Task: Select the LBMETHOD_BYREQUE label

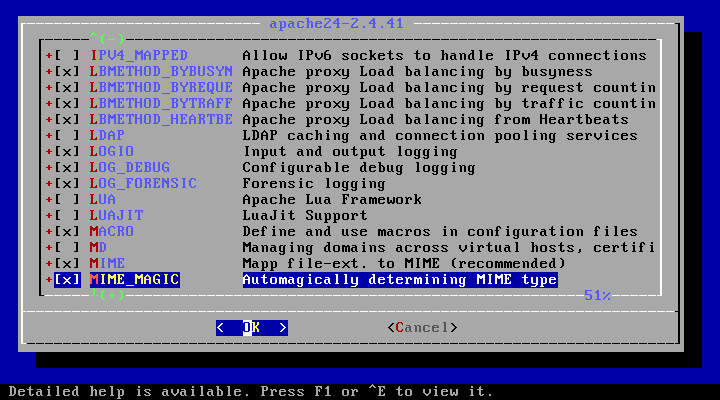Action: (x=161, y=88)
